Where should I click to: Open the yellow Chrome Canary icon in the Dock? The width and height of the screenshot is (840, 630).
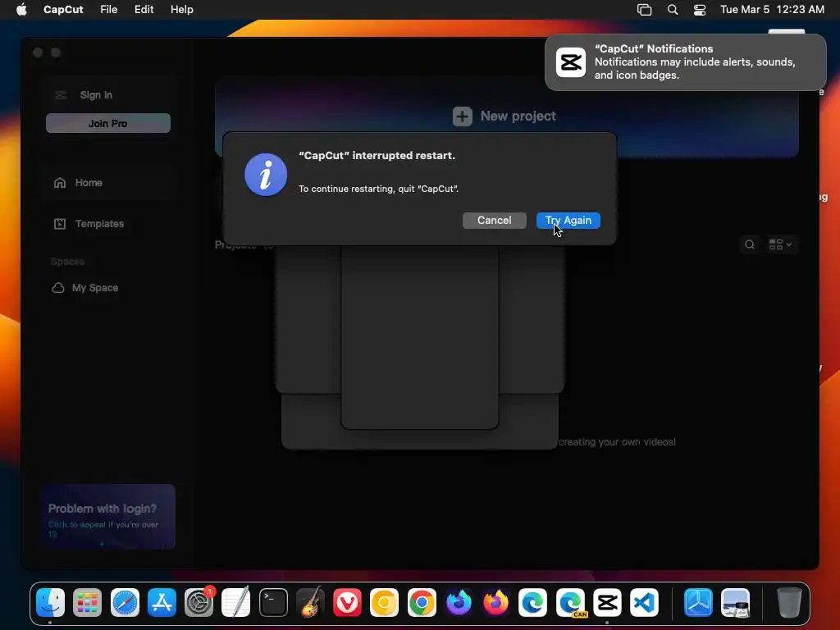(x=385, y=603)
